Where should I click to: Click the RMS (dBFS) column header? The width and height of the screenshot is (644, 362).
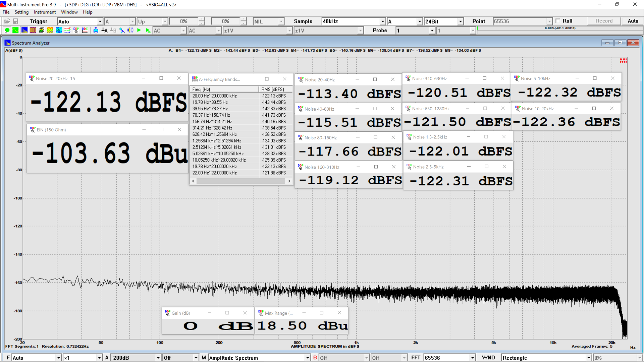coord(275,89)
